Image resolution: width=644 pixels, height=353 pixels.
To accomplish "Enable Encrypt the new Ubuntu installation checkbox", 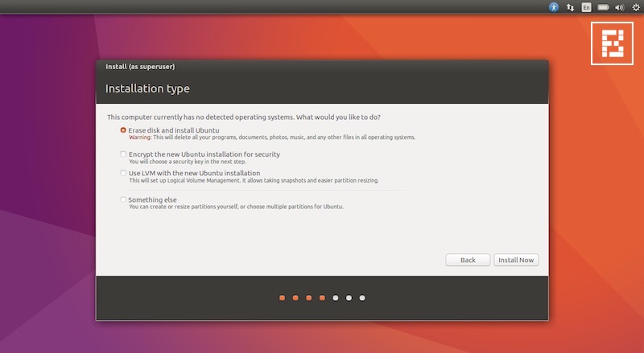I will [x=123, y=154].
